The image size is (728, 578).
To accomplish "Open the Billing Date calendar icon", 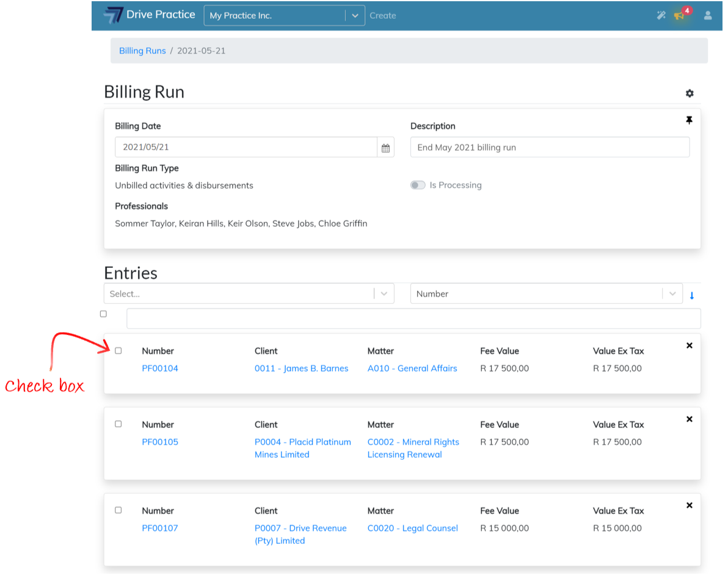I will click(x=385, y=148).
